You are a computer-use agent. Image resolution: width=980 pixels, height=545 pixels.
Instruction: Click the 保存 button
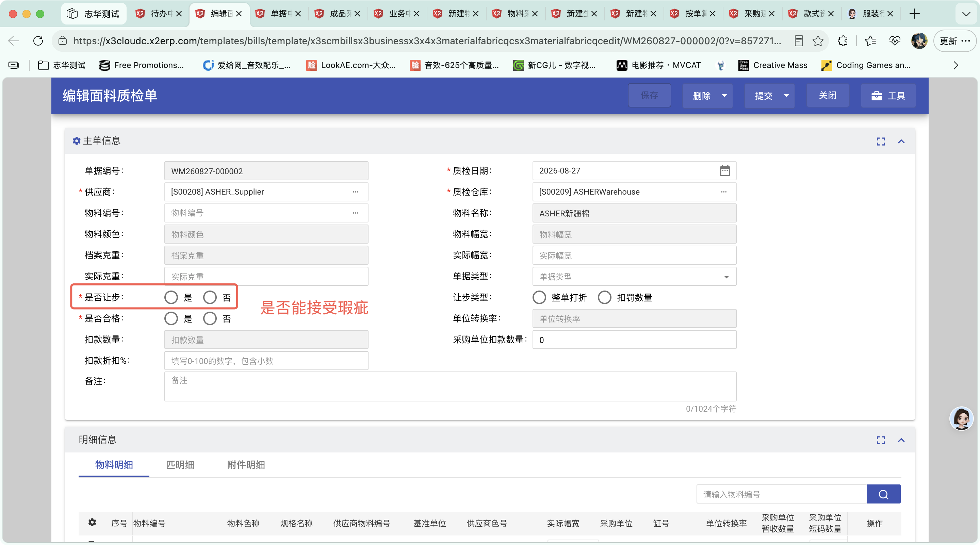tap(649, 96)
